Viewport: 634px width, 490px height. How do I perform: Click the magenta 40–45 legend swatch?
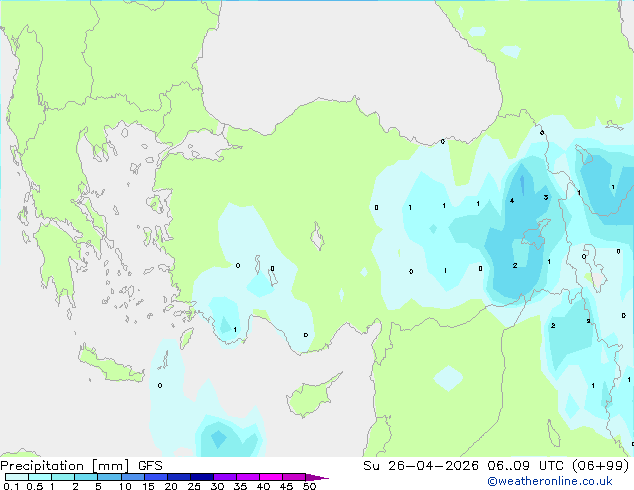pyautogui.click(x=271, y=477)
